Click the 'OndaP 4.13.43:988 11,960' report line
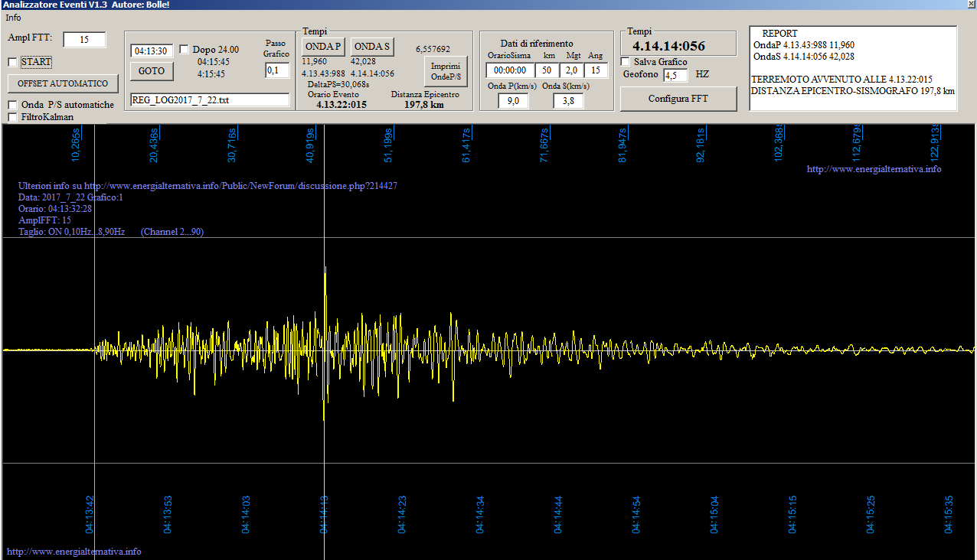 804,45
